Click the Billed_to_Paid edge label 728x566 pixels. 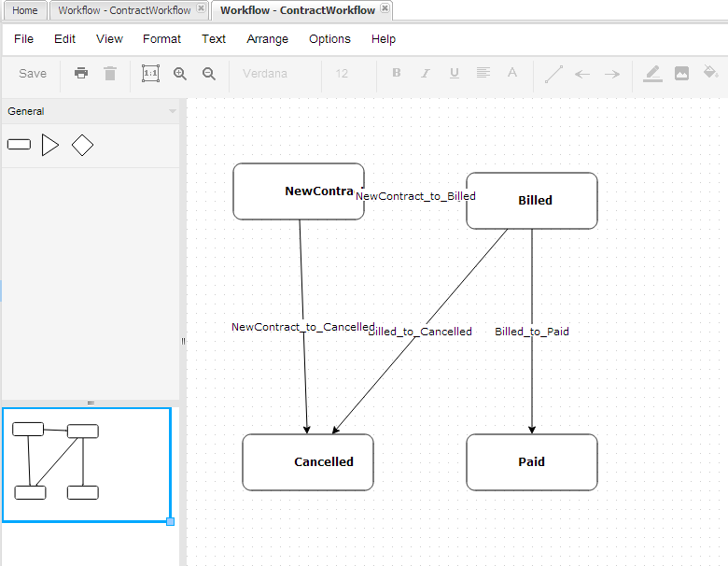[532, 332]
